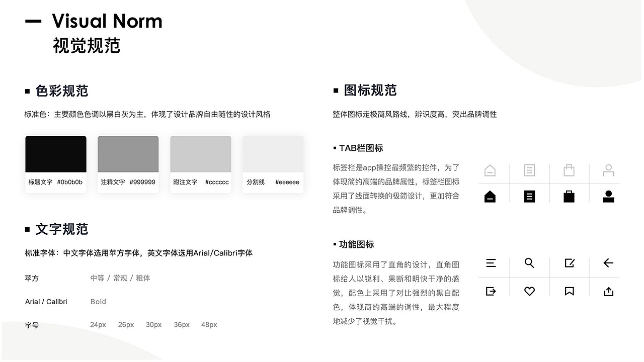Pick the light gray #cccccc swatch
The height and width of the screenshot is (362, 644).
coord(201,154)
